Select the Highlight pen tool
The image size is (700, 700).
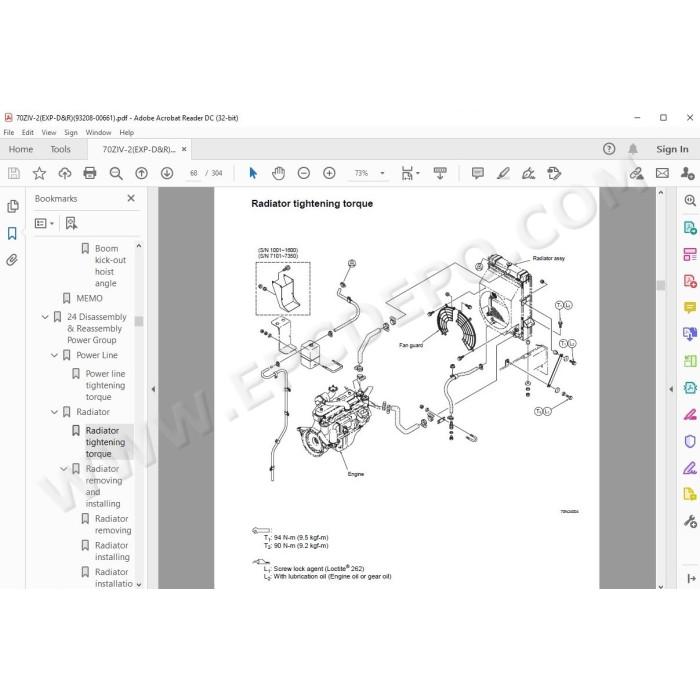click(x=503, y=173)
